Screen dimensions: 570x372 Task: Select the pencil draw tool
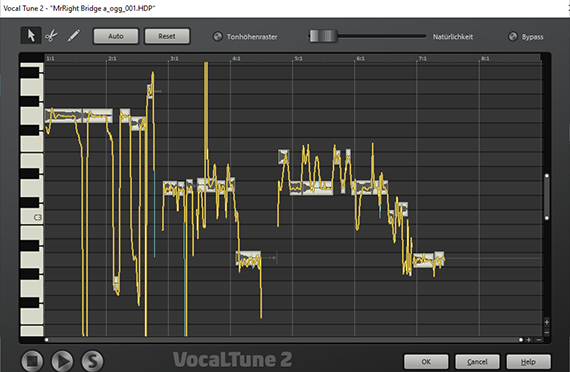(73, 36)
